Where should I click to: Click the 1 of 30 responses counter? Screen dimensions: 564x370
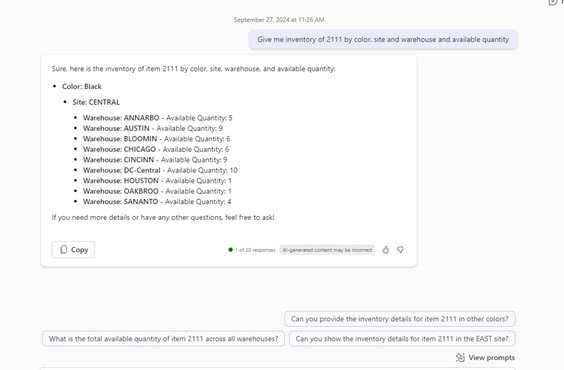pyautogui.click(x=255, y=250)
